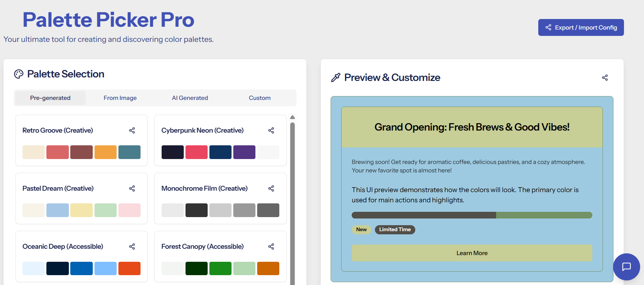Select the Cyberpunk Neon (Creative) palette title
Image resolution: width=644 pixels, height=285 pixels.
[202, 131]
